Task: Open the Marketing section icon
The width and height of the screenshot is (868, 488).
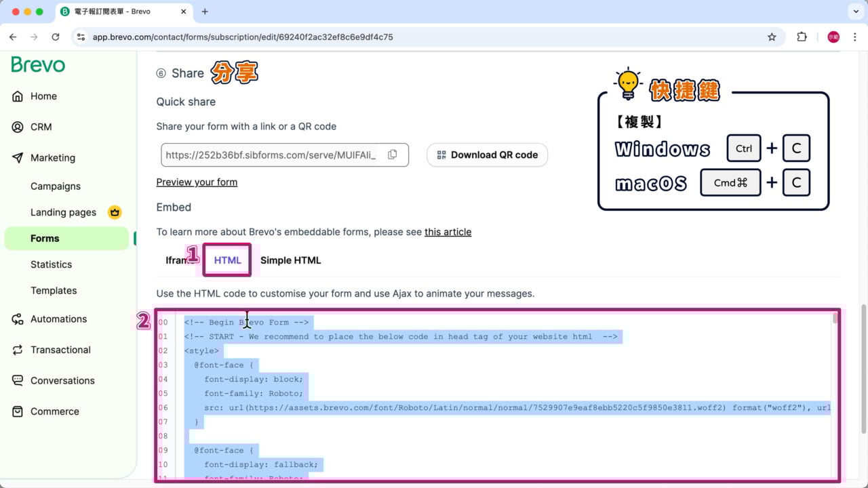Action: click(17, 157)
